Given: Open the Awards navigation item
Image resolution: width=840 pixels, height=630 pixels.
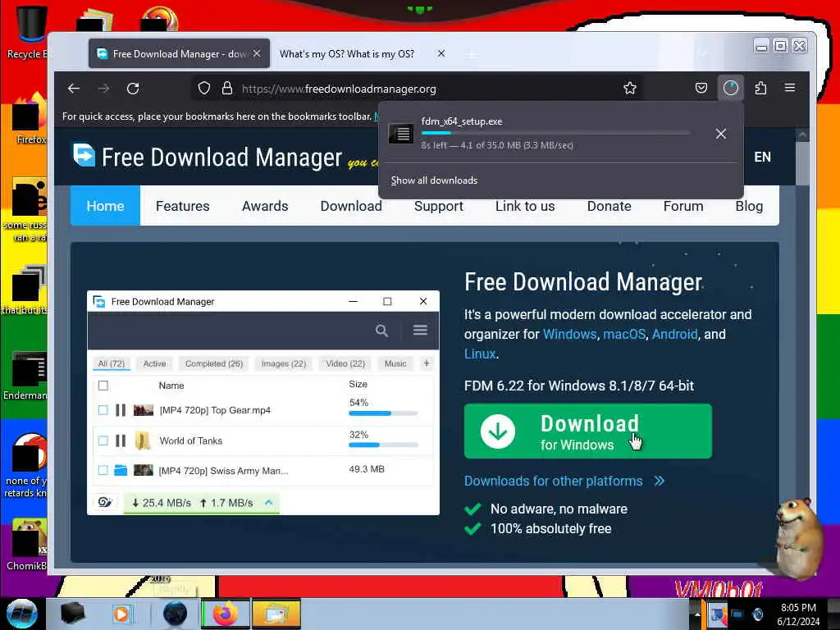Looking at the screenshot, I should pyautogui.click(x=265, y=206).
